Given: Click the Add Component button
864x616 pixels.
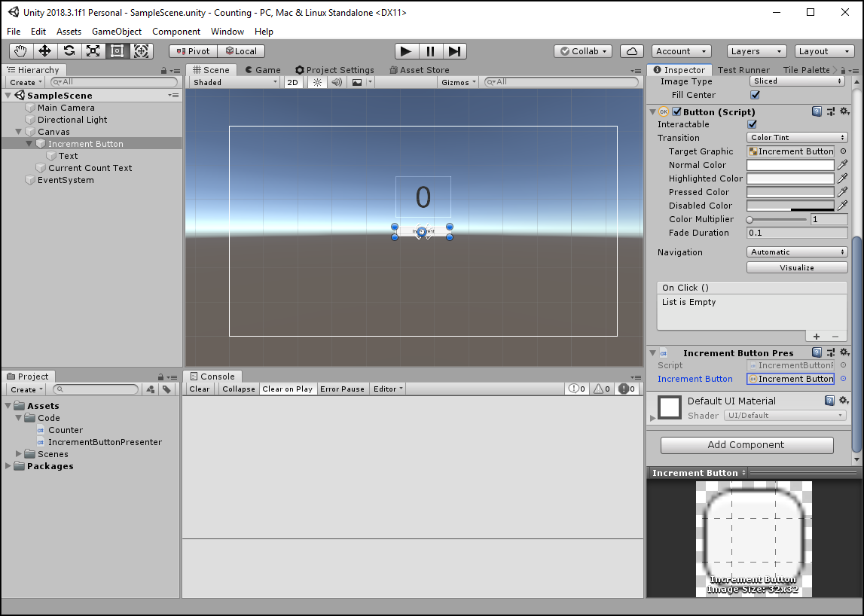Looking at the screenshot, I should pyautogui.click(x=746, y=445).
